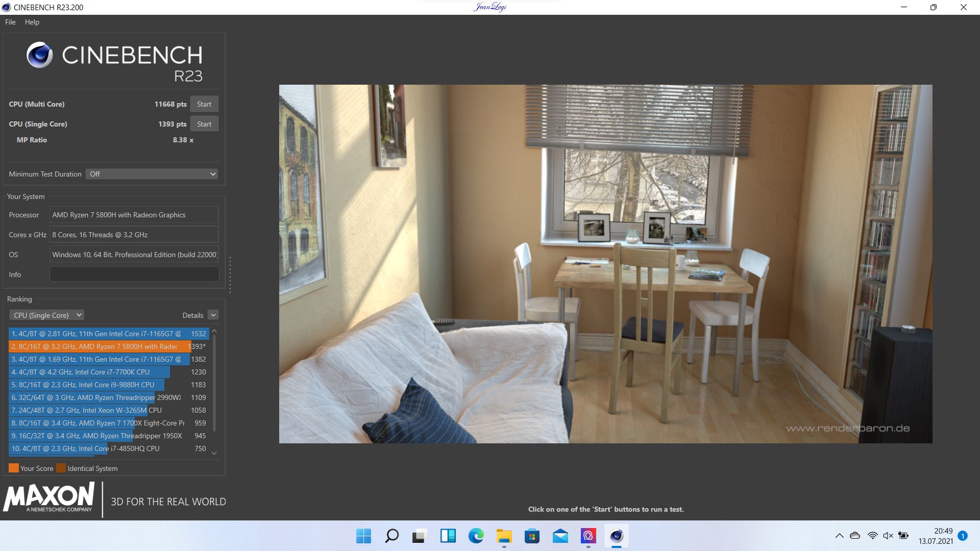Open the Help menu
980x551 pixels.
point(31,22)
